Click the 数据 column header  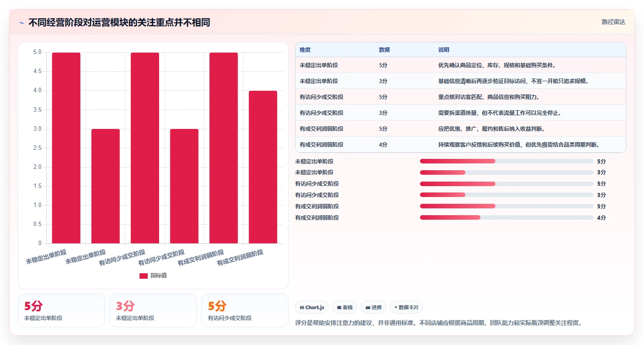click(x=384, y=50)
